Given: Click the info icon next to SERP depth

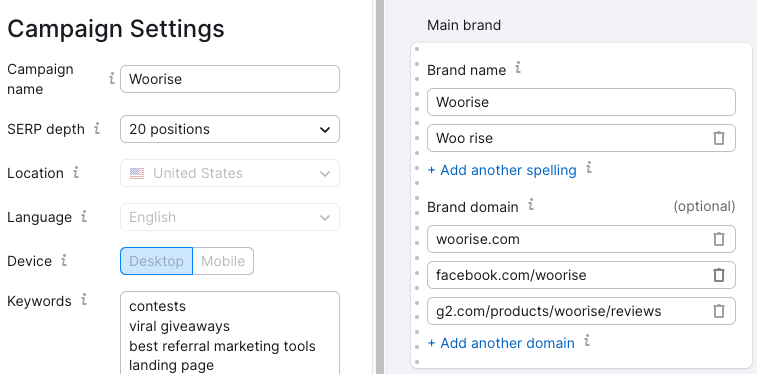Looking at the screenshot, I should pyautogui.click(x=97, y=128).
